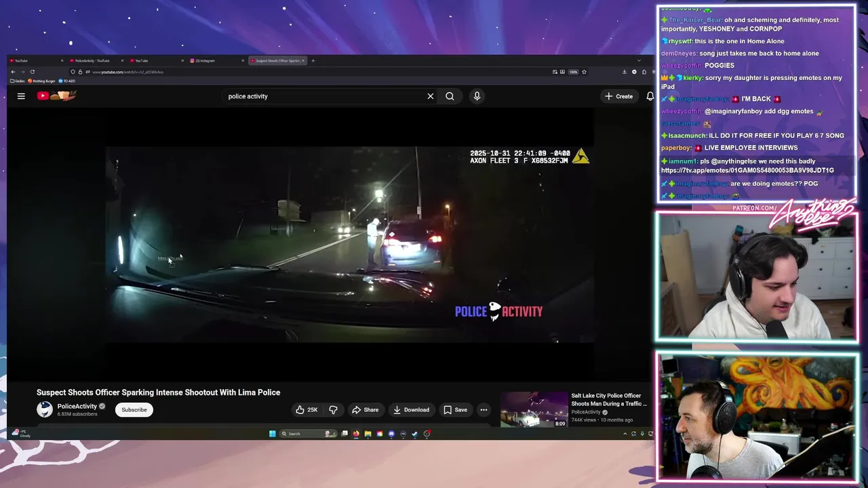Open the YouTube hamburger guide menu
This screenshot has width=868, height=488.
(21, 96)
